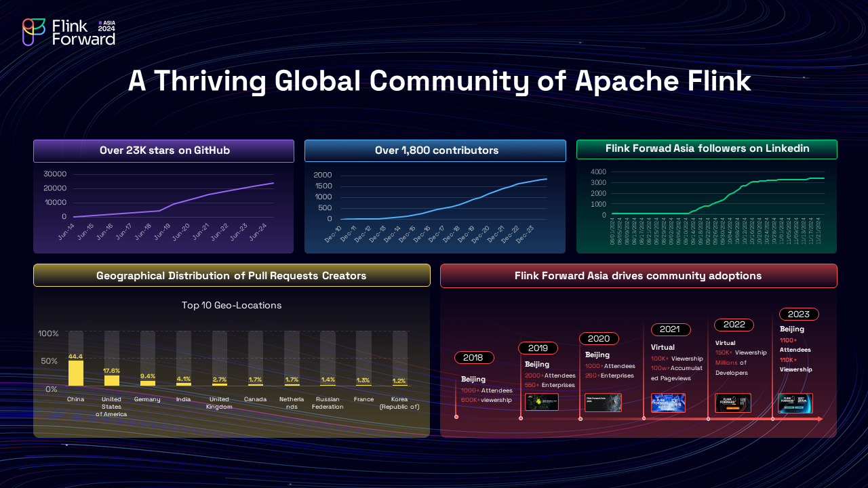
Task: Click '150K+ Viewership' under 2022
Action: point(741,352)
